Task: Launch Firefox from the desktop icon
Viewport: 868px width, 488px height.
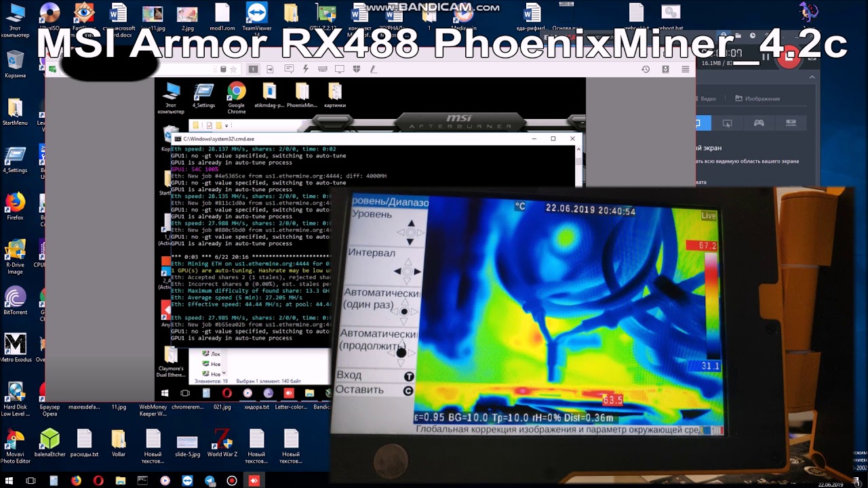Action: point(15,205)
